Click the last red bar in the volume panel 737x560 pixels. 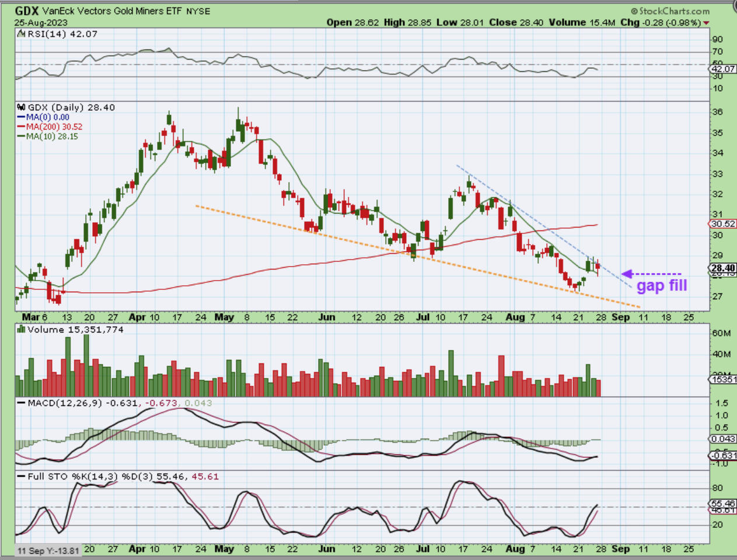point(598,388)
